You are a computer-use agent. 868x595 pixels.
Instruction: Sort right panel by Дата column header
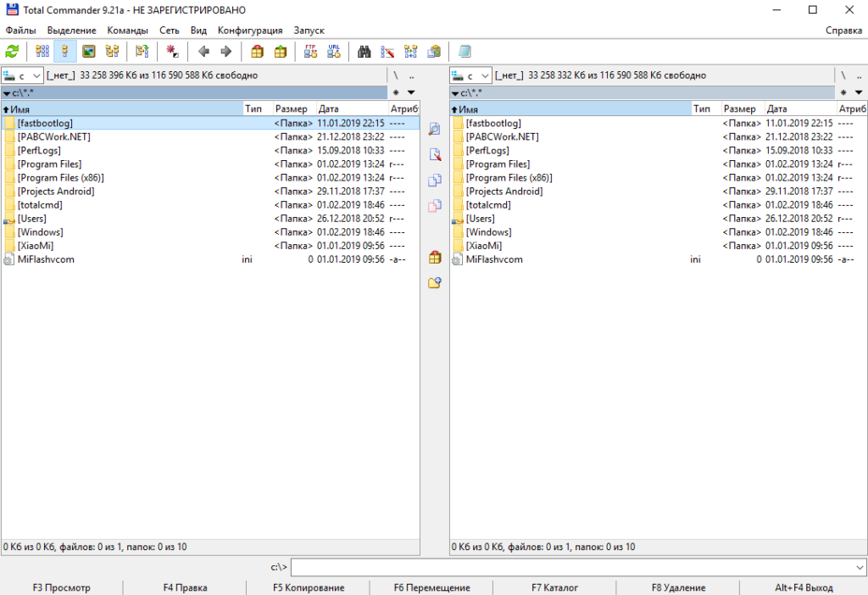coord(800,109)
